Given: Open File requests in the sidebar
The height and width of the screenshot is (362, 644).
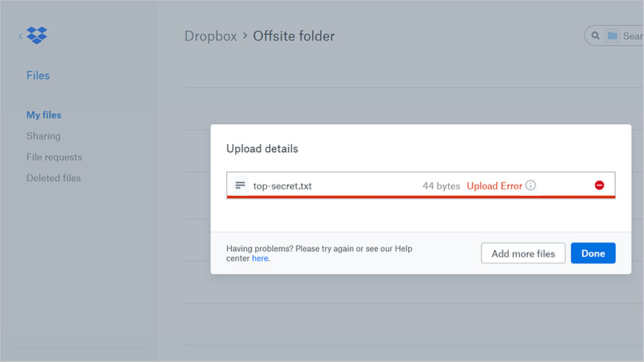Looking at the screenshot, I should [54, 157].
